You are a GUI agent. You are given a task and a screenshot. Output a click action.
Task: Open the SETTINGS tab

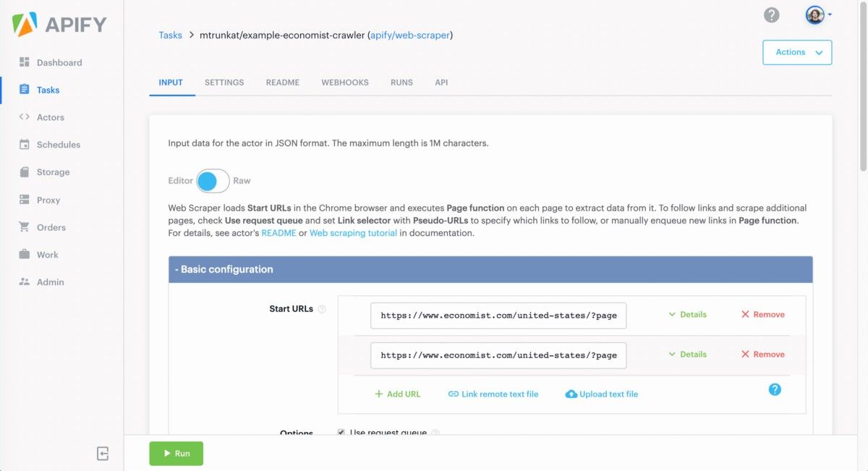(x=224, y=82)
